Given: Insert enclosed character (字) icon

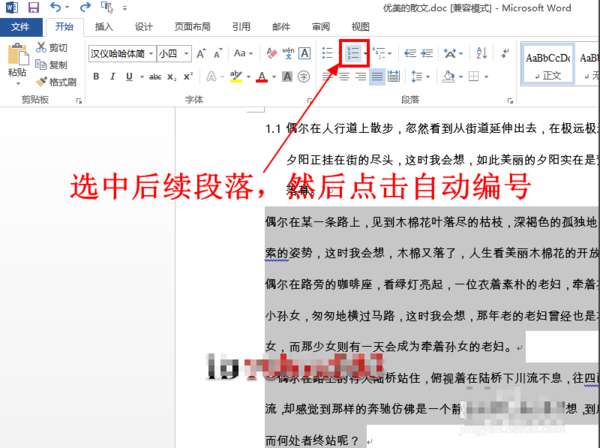Looking at the screenshot, I should point(304,77).
